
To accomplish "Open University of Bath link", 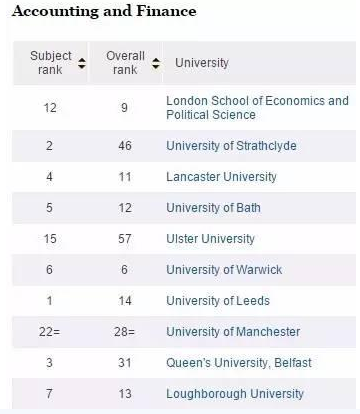I will click(213, 208).
